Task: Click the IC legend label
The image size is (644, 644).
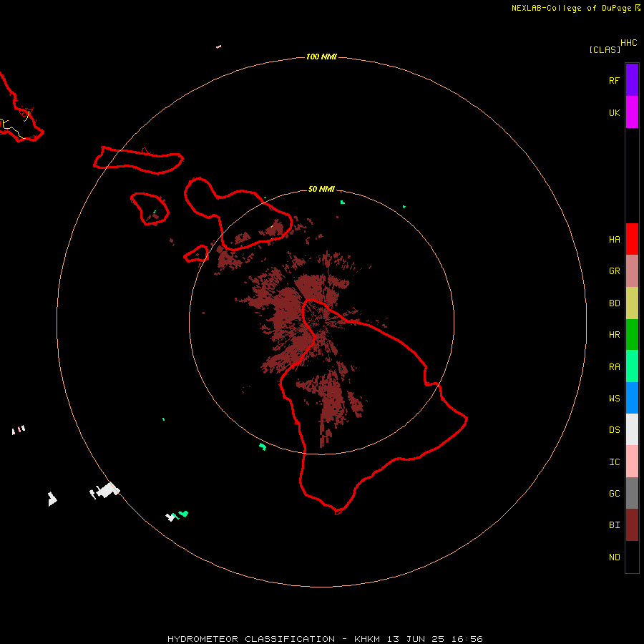Action: (x=614, y=462)
